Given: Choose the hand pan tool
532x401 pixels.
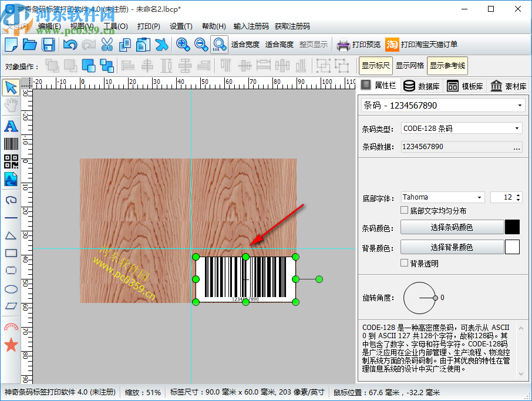Looking at the screenshot, I should pyautogui.click(x=11, y=105).
